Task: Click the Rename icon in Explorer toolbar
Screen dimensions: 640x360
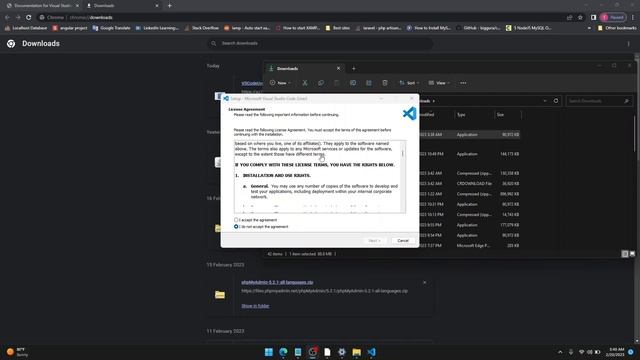Action: point(353,83)
